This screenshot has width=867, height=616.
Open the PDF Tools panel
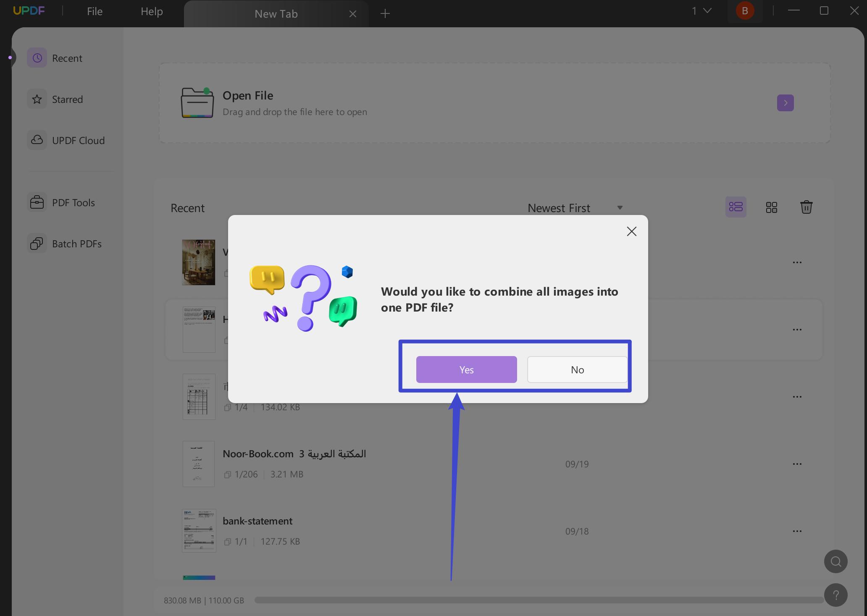73,202
